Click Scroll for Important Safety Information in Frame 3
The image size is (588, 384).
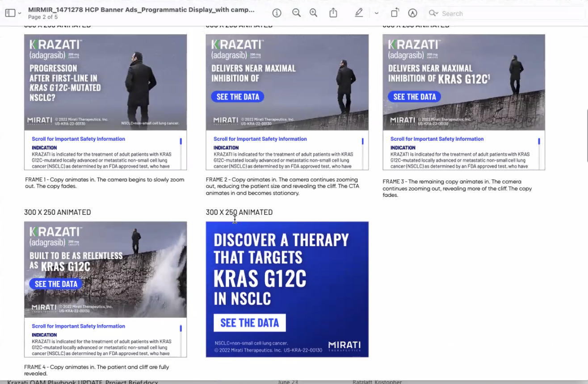[x=437, y=139]
